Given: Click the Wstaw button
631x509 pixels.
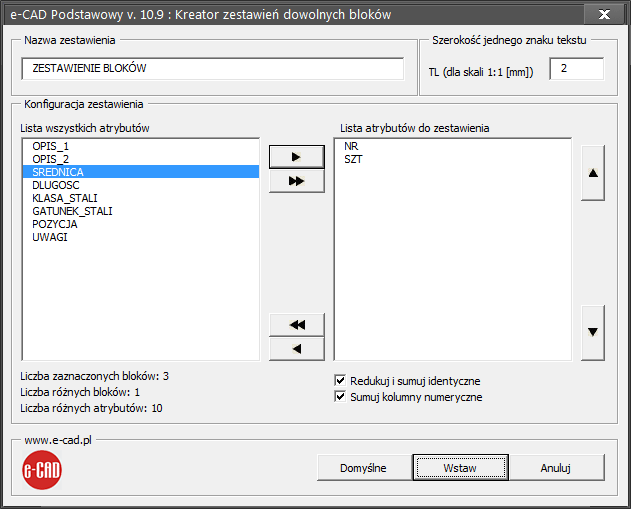Looking at the screenshot, I should (460, 468).
